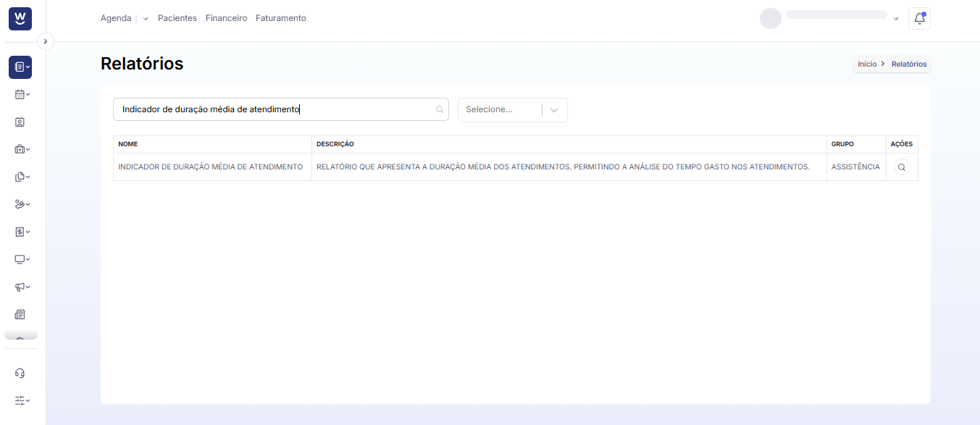Viewport: 980px width, 425px height.
Task: Expand the user account dropdown chevron
Action: point(896,19)
